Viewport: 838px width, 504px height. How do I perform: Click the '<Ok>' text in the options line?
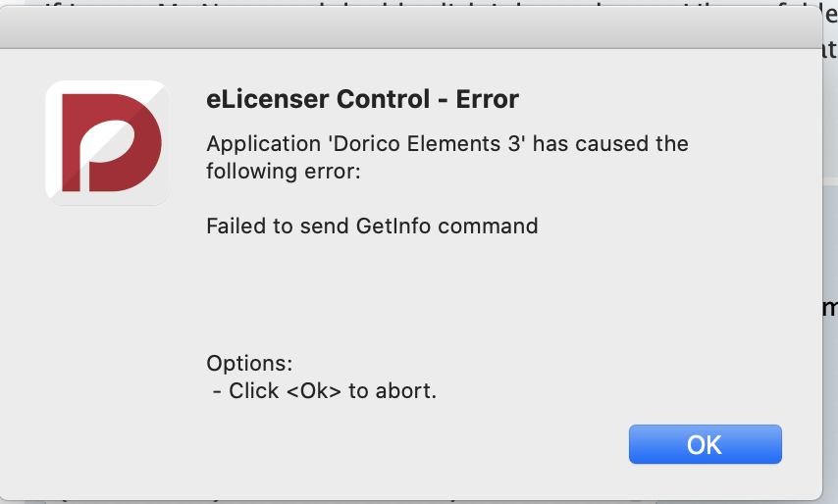pyautogui.click(x=313, y=390)
